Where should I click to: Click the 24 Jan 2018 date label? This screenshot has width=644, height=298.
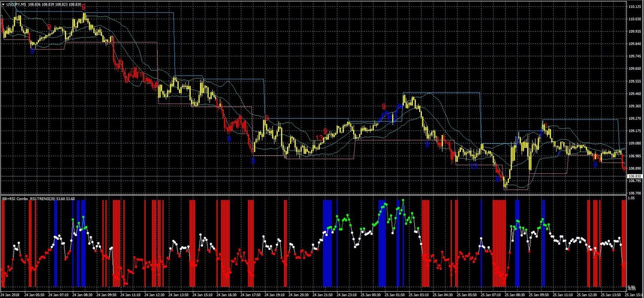(x=10, y=294)
